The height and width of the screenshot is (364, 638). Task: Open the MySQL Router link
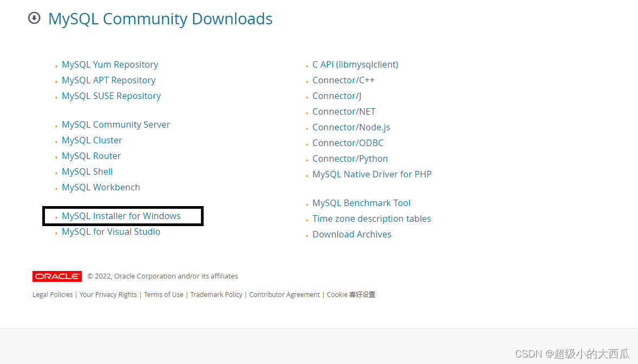(x=91, y=156)
